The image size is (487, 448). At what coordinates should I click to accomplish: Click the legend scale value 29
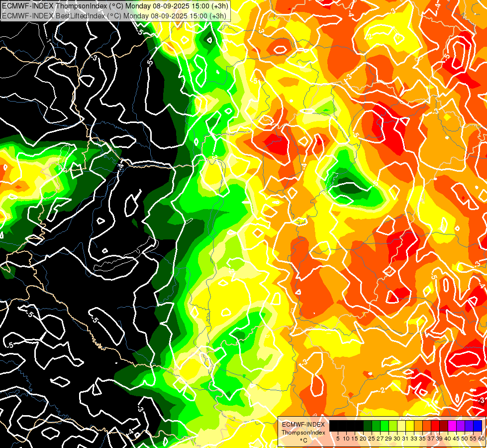point(388,439)
